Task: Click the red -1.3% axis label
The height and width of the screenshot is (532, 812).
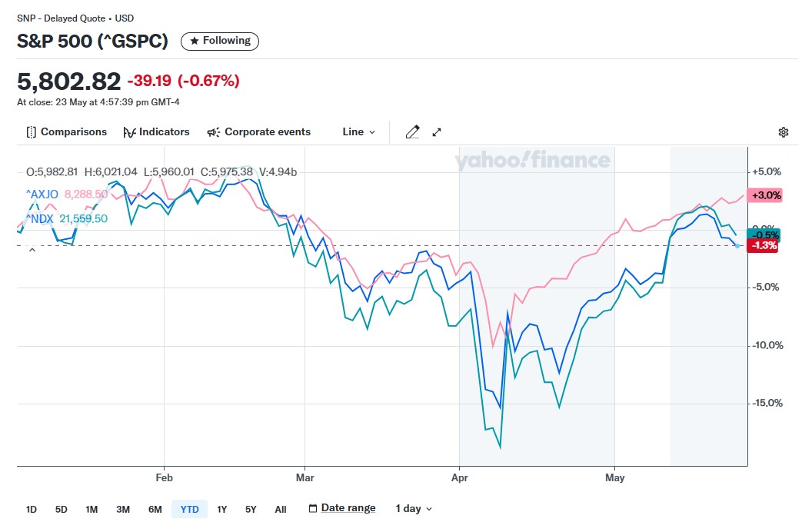Action: 767,247
